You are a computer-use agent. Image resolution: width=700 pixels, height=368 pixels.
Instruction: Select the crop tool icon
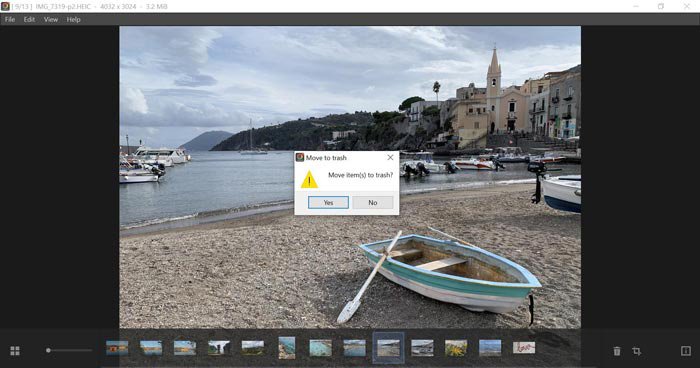pos(637,351)
